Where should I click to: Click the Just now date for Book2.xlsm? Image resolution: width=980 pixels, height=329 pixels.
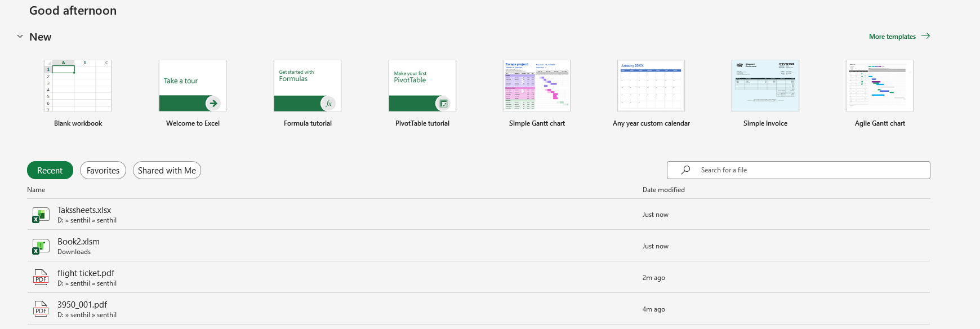pyautogui.click(x=656, y=246)
